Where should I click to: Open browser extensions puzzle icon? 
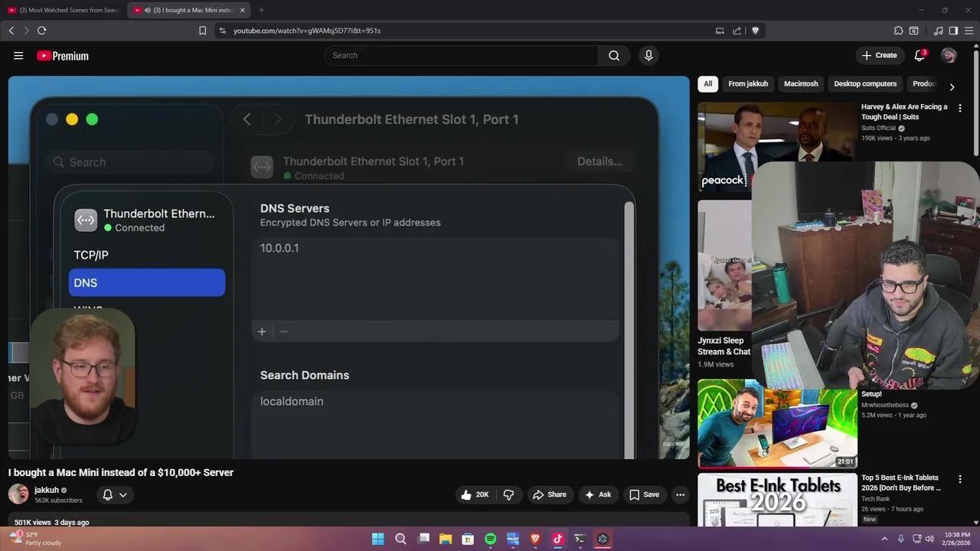[898, 31]
